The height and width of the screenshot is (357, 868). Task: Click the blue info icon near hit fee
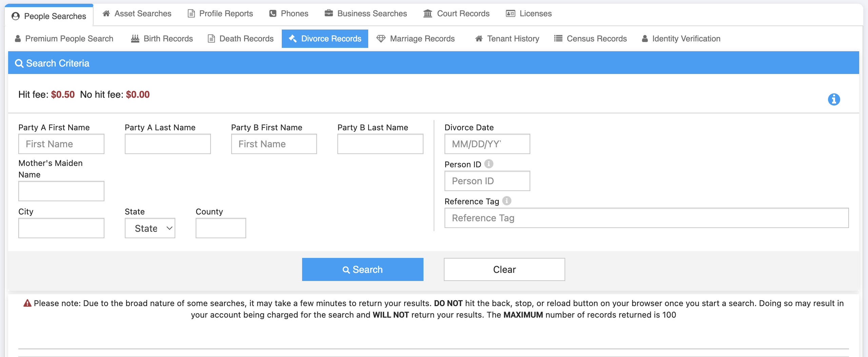coord(834,99)
